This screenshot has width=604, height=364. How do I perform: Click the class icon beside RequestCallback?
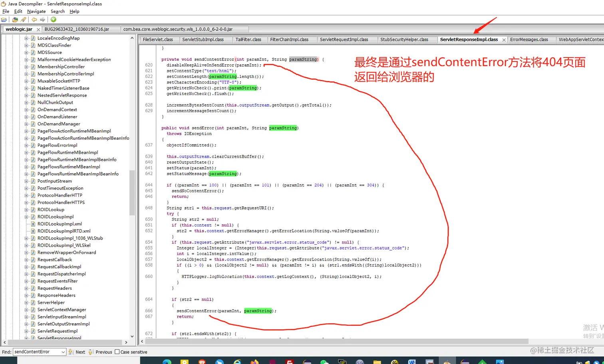pyautogui.click(x=33, y=260)
